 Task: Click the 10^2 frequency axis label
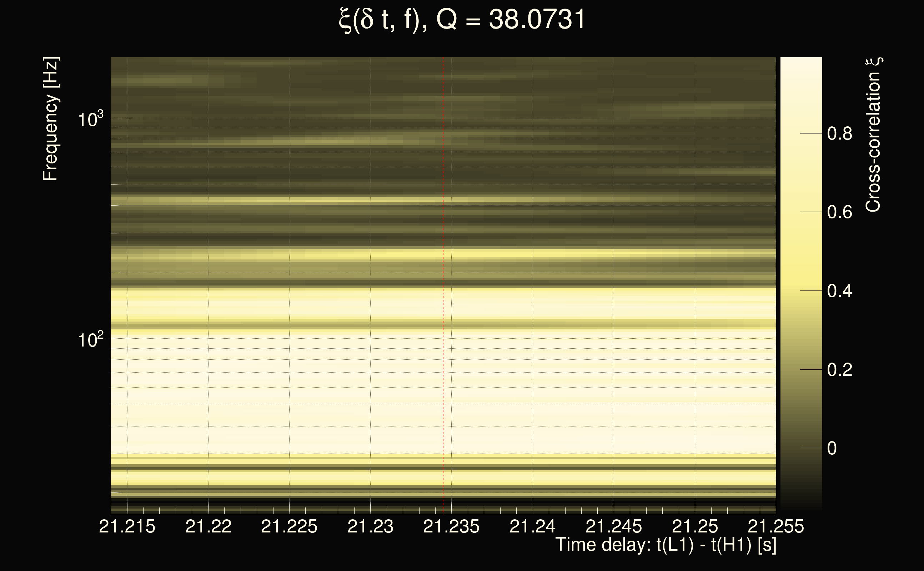[x=90, y=340]
